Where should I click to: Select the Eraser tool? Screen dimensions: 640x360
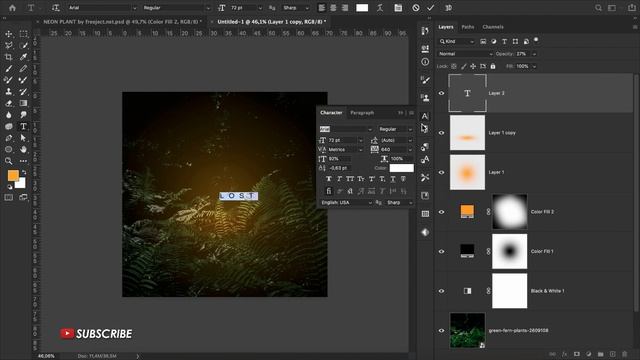pos(9,103)
